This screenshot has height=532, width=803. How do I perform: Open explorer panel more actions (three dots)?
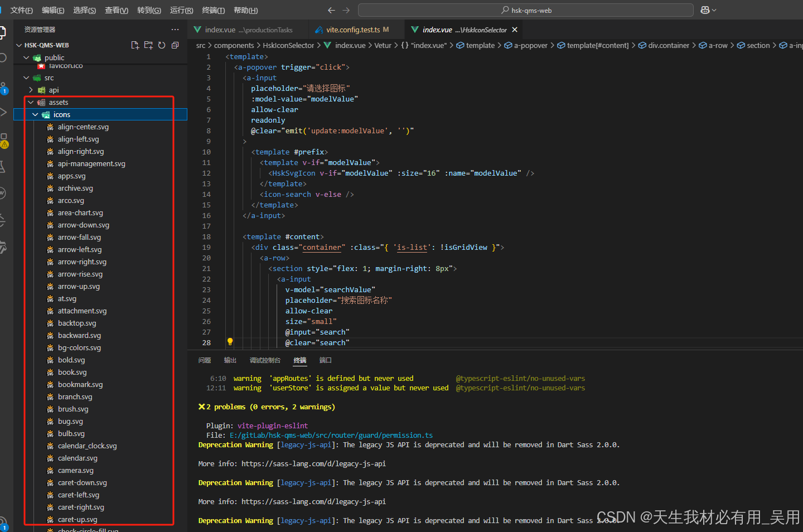pyautogui.click(x=175, y=30)
